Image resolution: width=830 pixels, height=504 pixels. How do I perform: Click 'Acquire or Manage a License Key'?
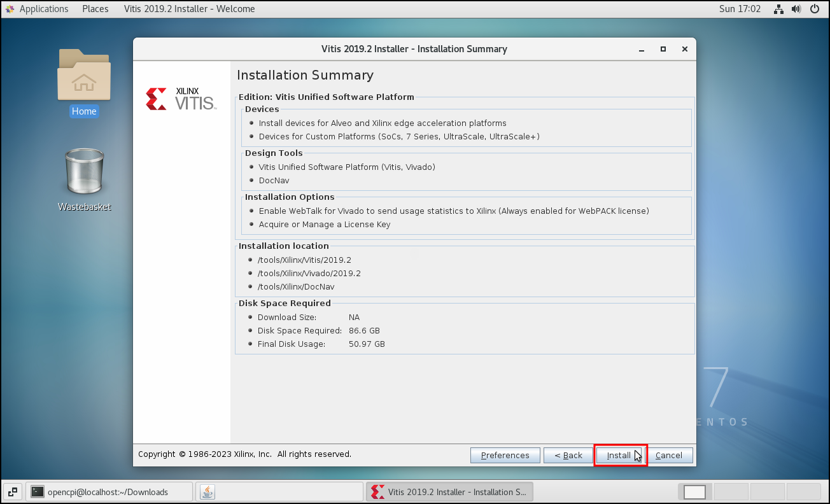(325, 224)
